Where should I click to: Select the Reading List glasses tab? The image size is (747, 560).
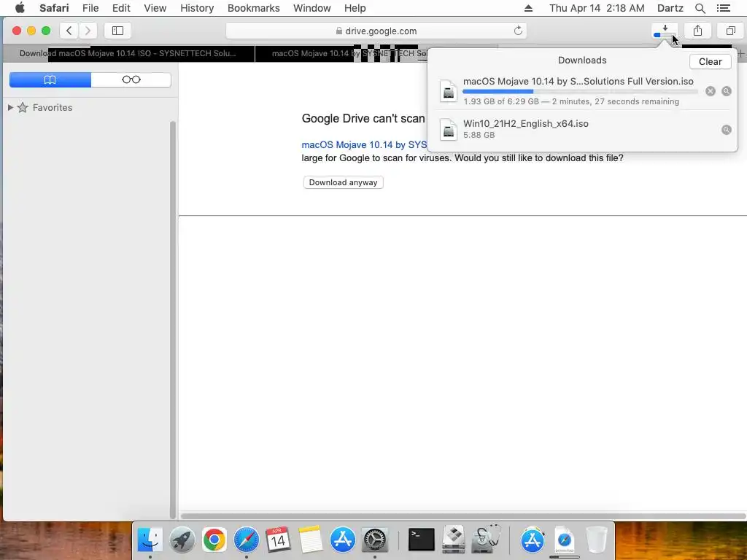131,79
